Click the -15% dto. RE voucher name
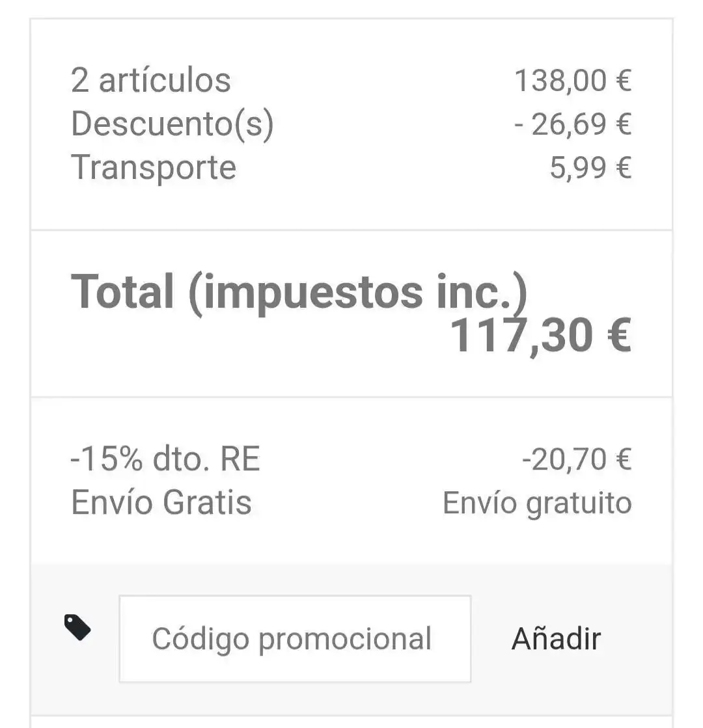The height and width of the screenshot is (728, 703). point(165,459)
